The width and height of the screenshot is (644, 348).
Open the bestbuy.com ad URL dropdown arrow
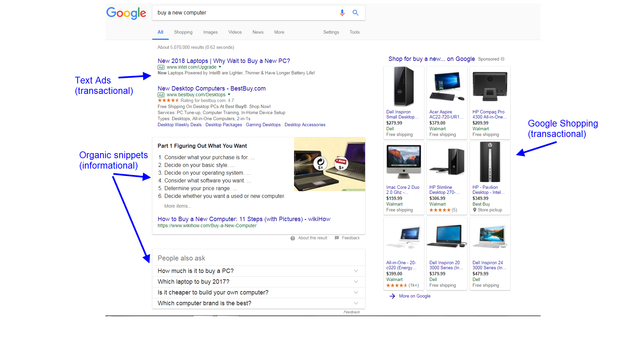click(229, 95)
